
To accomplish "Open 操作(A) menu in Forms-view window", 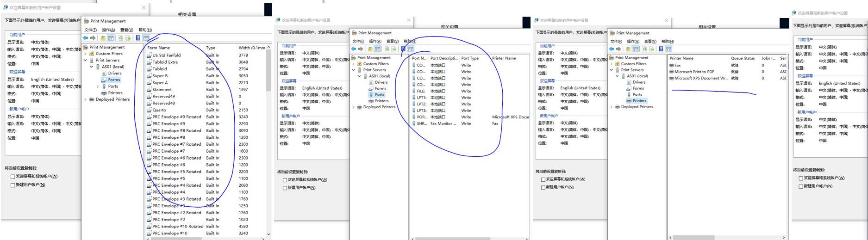I will tap(108, 30).
